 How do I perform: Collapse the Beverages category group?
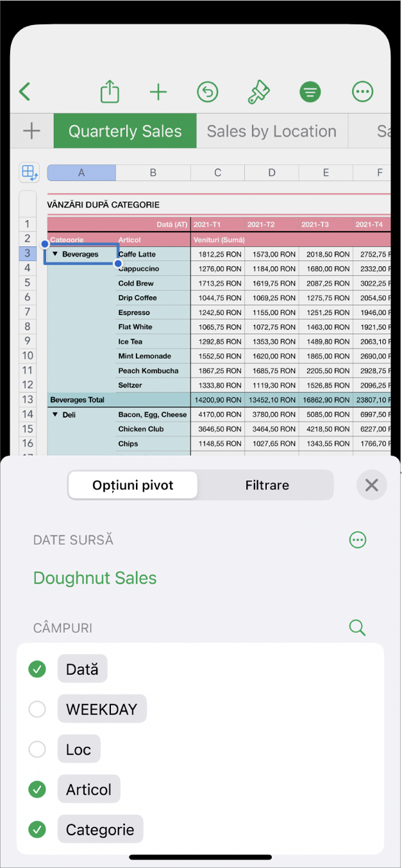(55, 255)
